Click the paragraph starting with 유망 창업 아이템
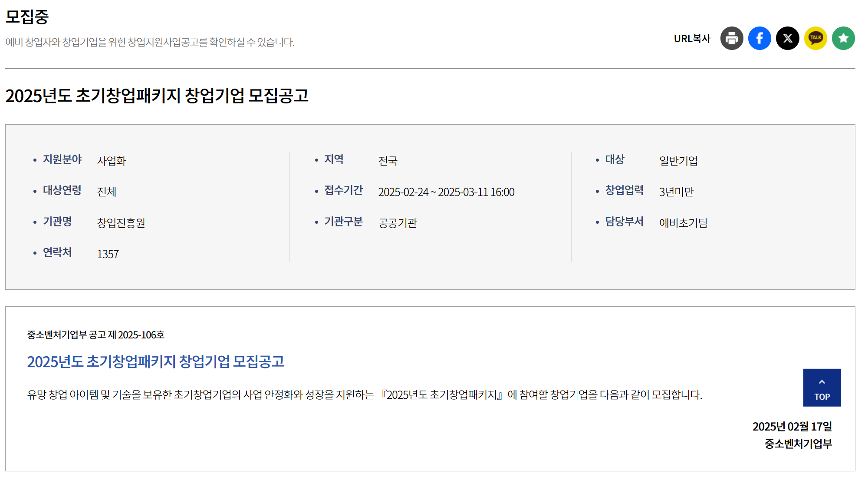Screen dimensions: 868x487 coord(365,395)
